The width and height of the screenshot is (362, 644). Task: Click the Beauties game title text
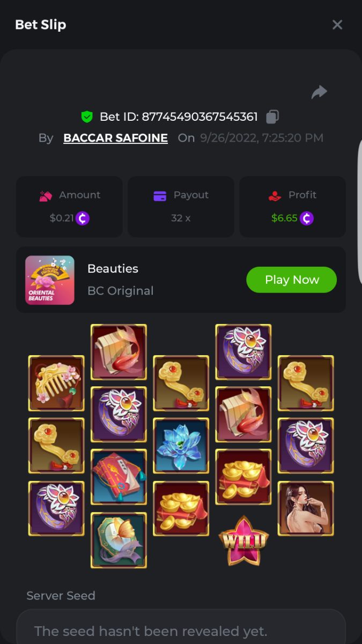click(113, 269)
